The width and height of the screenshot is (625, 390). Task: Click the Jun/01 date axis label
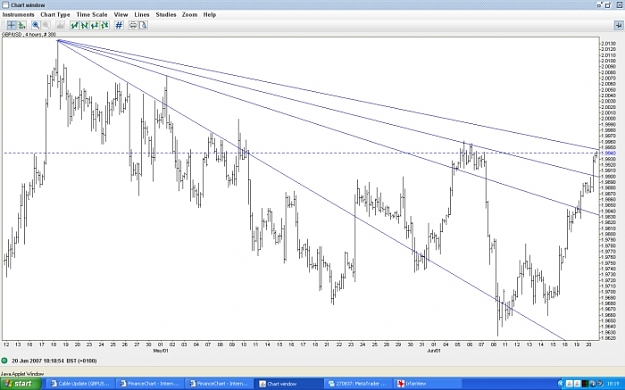tap(434, 351)
